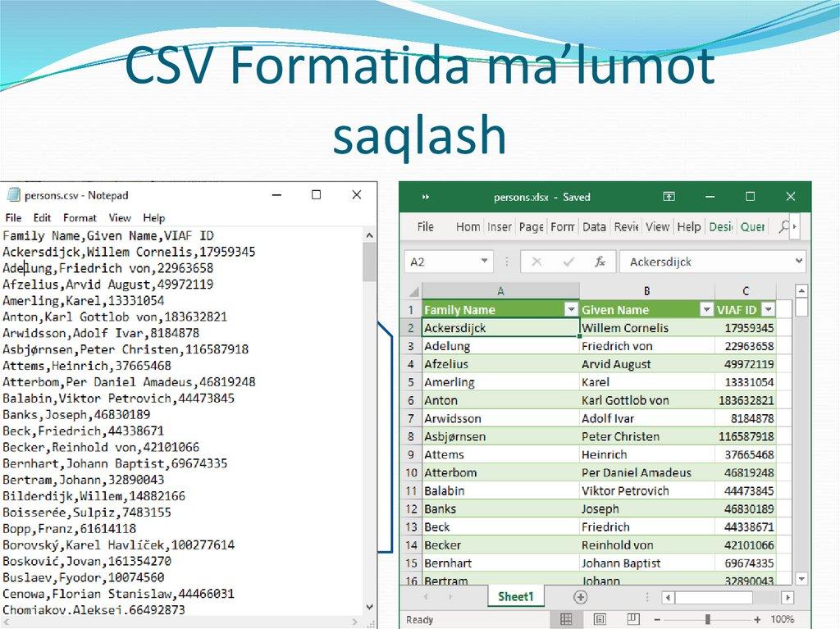The image size is (840, 629).
Task: Open the Family Name filter dropdown
Action: point(572,309)
